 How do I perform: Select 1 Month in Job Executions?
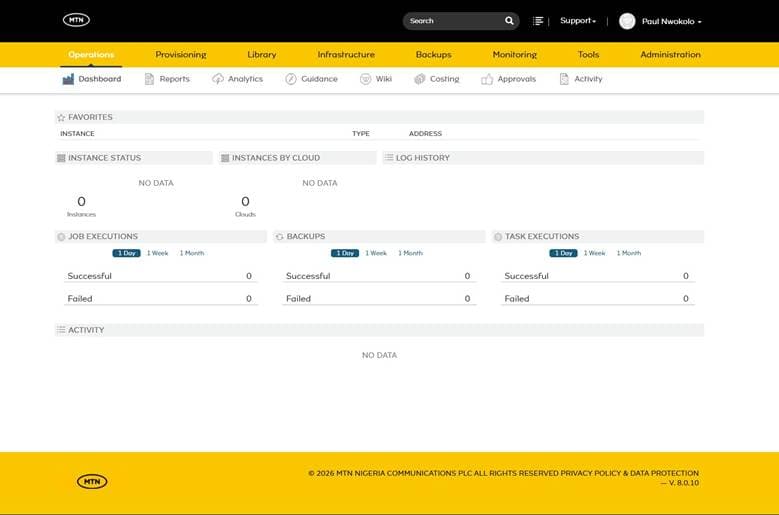(192, 253)
